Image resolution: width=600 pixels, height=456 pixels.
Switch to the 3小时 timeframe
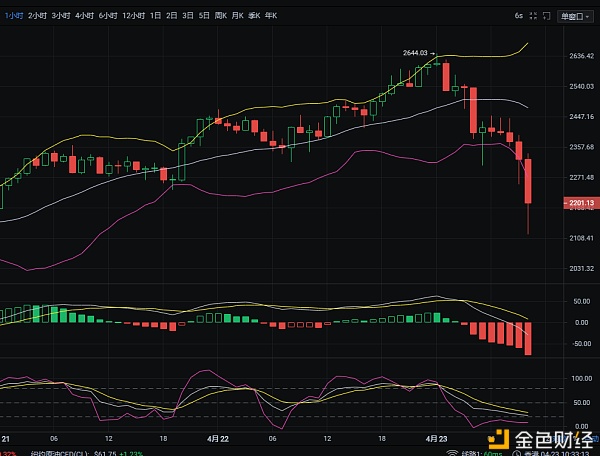[x=61, y=16]
